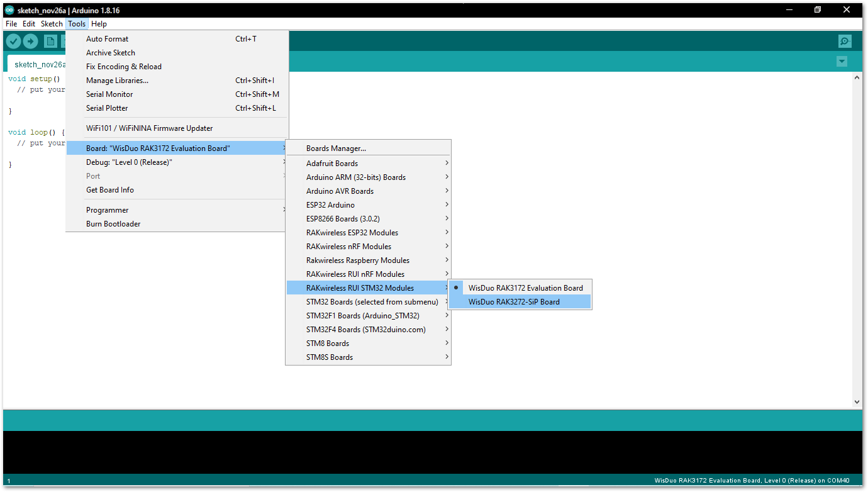Expand RAKwireless nRF Modules
This screenshot has width=868, height=492.
[369, 247]
